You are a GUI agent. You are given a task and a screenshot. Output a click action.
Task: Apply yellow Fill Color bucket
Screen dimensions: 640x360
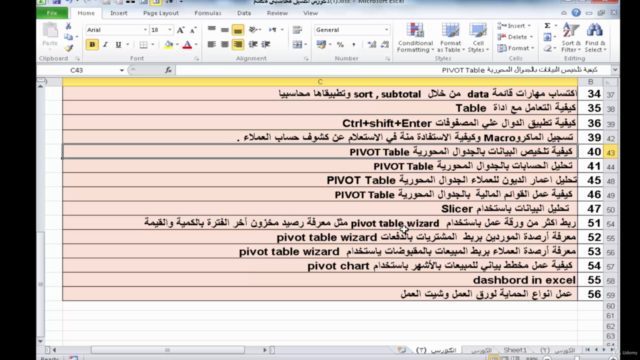169,44
